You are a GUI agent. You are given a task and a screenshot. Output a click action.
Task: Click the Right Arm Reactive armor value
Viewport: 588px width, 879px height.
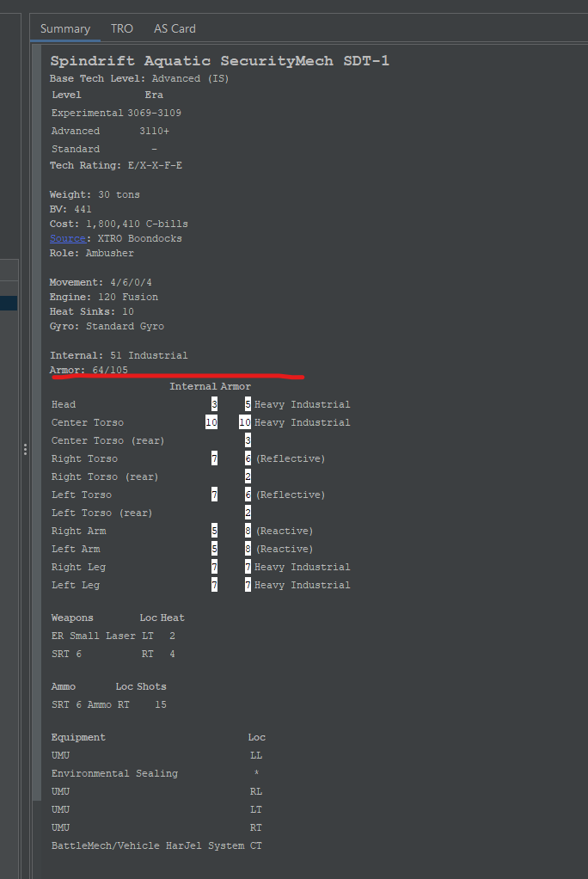pos(247,531)
